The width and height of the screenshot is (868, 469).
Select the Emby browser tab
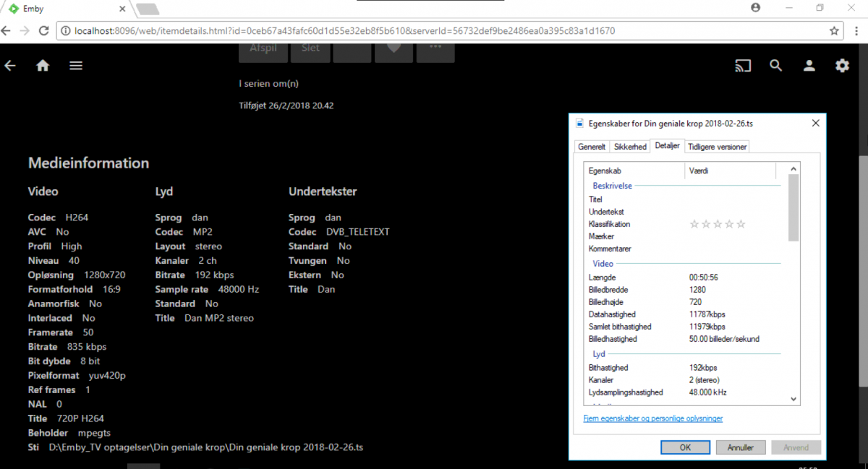click(65, 9)
